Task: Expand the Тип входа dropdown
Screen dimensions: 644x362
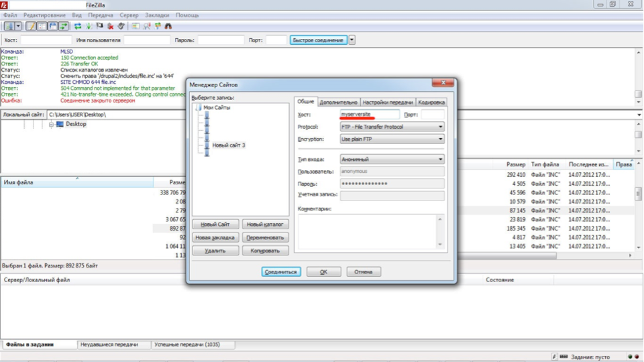Action: (392, 160)
